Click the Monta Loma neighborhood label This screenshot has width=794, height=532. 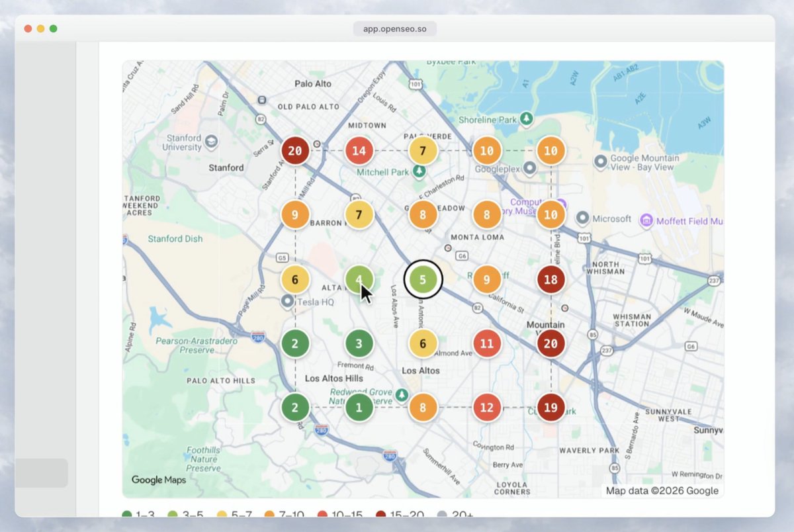477,237
